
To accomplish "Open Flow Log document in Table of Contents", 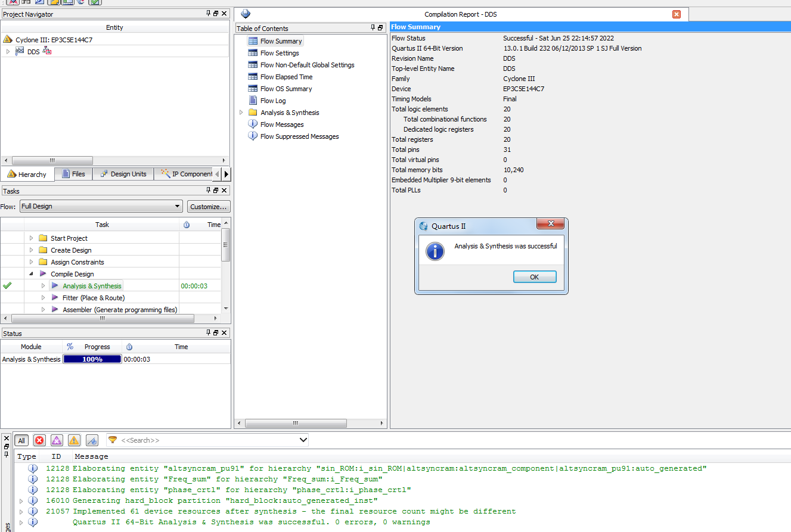I will 272,101.
